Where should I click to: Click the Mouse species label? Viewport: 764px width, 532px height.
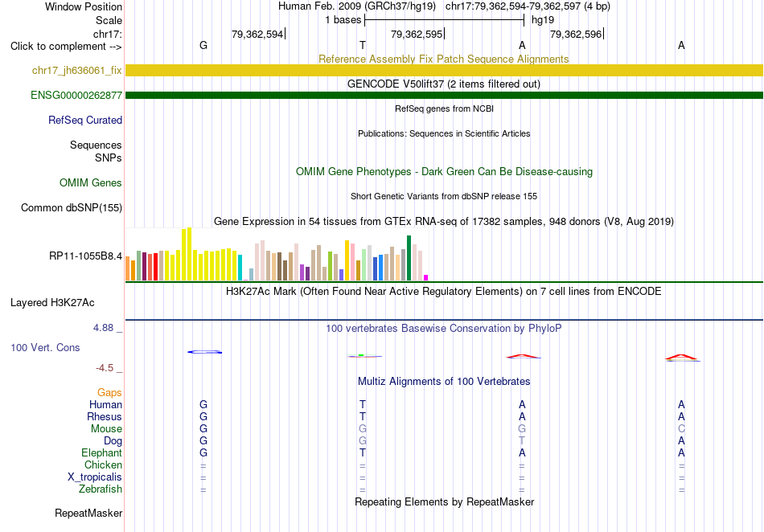106,429
